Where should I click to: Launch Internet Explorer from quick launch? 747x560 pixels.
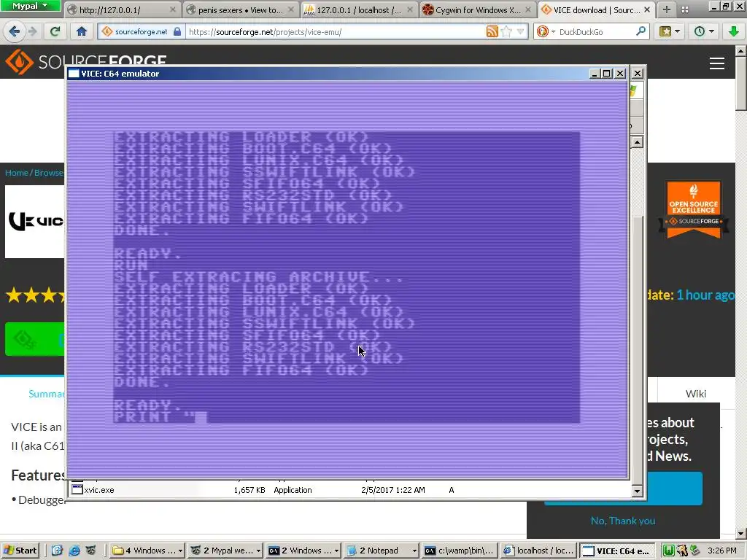[74, 551]
